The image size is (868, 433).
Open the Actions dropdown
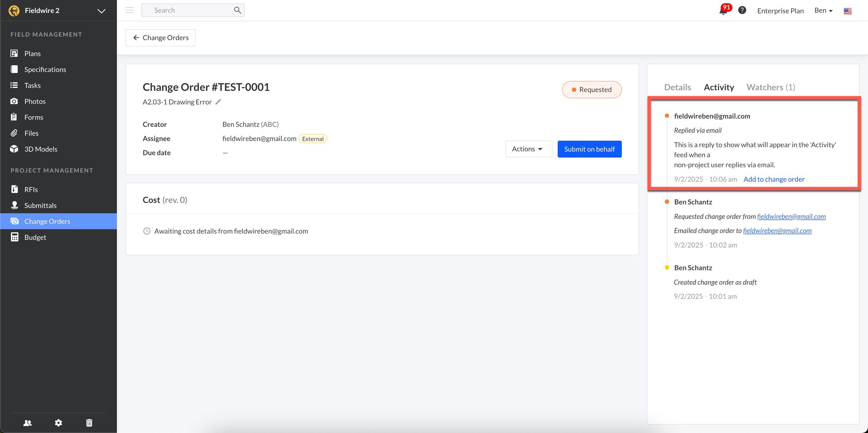point(528,148)
